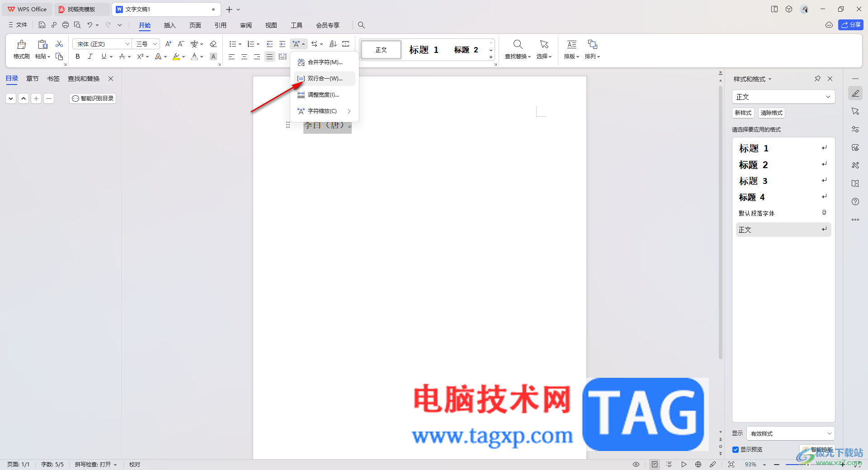The width and height of the screenshot is (868, 470).
Task: Click the 分享 share button
Action: pyautogui.click(x=851, y=25)
